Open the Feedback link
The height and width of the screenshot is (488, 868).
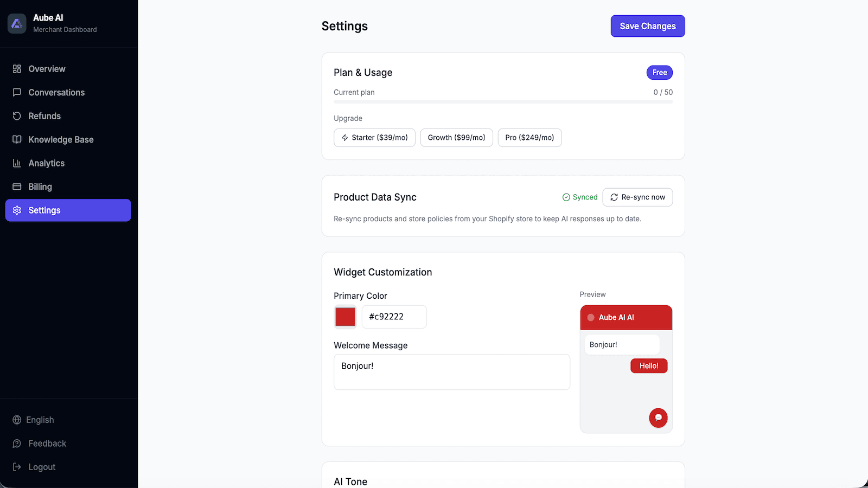tap(68, 444)
